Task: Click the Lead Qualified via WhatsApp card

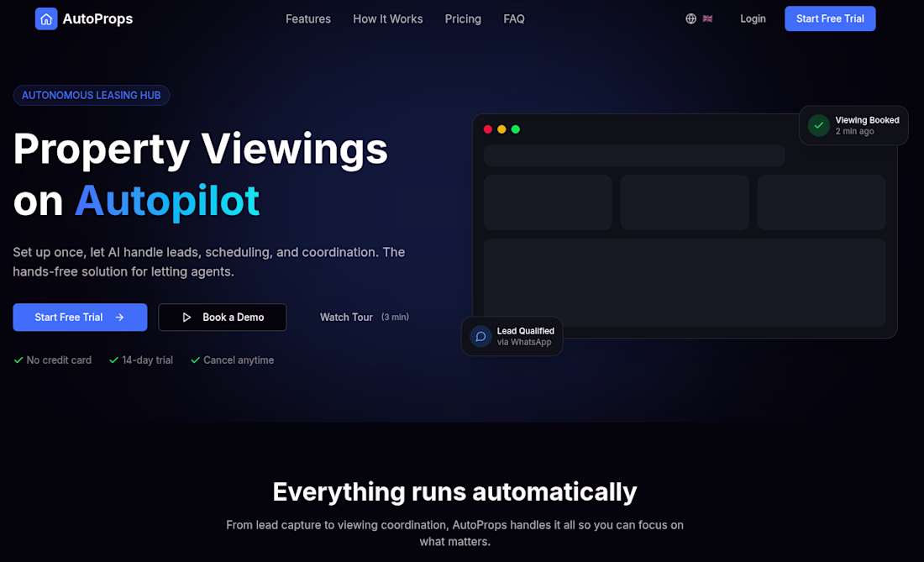Action: [512, 336]
